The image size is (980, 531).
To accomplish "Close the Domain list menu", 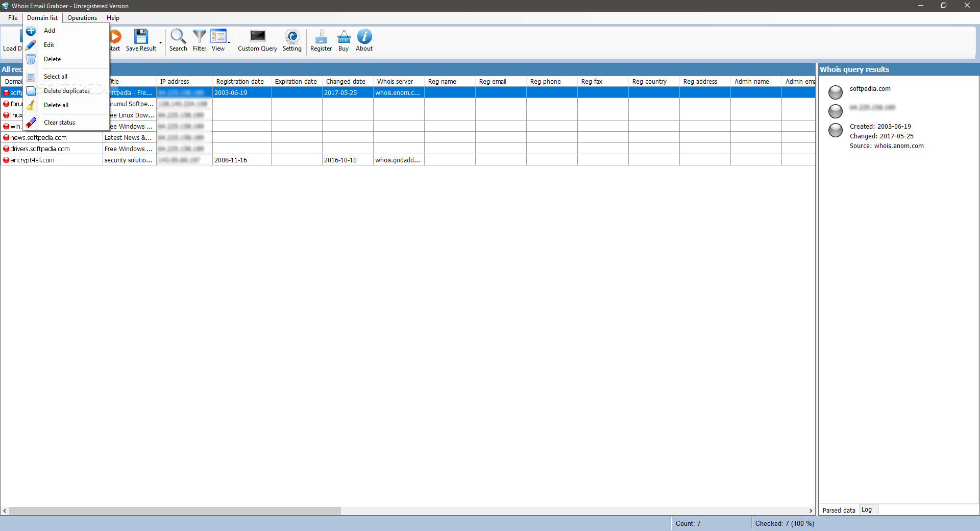I will pos(42,18).
